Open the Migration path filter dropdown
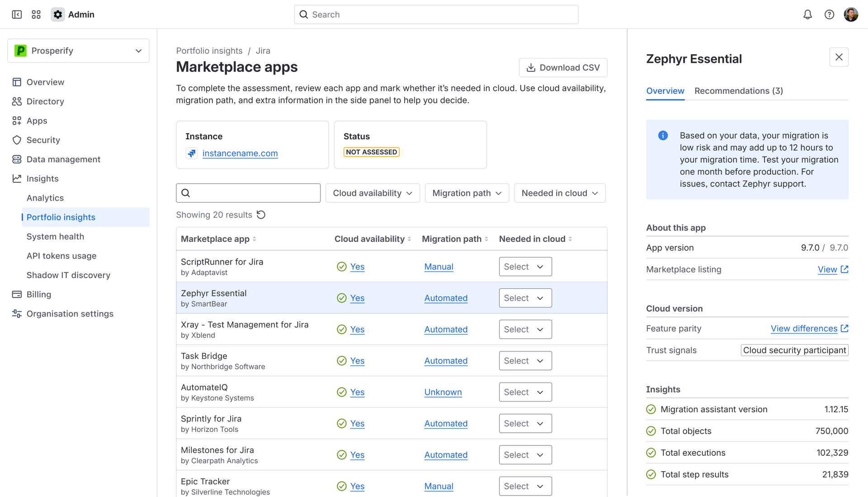 pos(467,193)
